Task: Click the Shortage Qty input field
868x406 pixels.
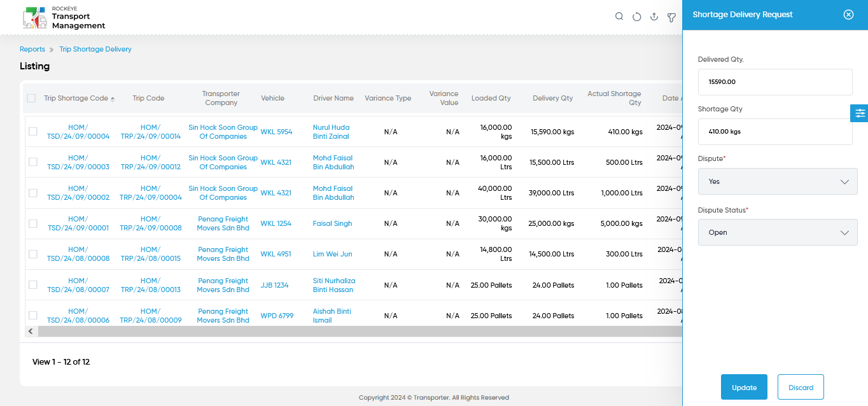Action: point(775,132)
